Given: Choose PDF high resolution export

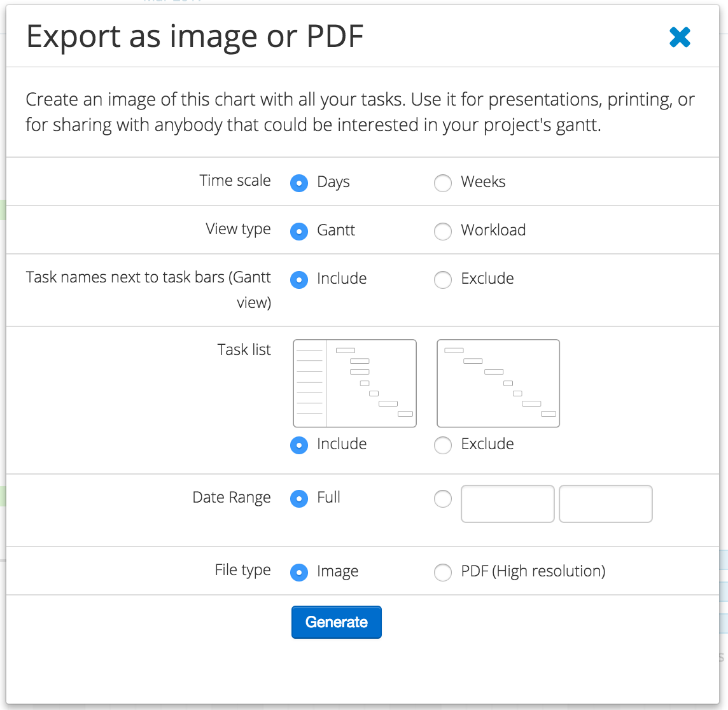Looking at the screenshot, I should click(x=442, y=572).
